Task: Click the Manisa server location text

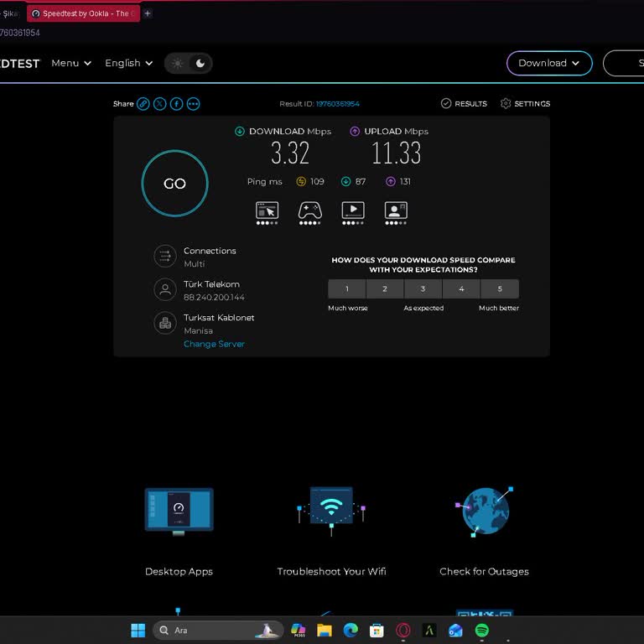Action: (x=199, y=331)
